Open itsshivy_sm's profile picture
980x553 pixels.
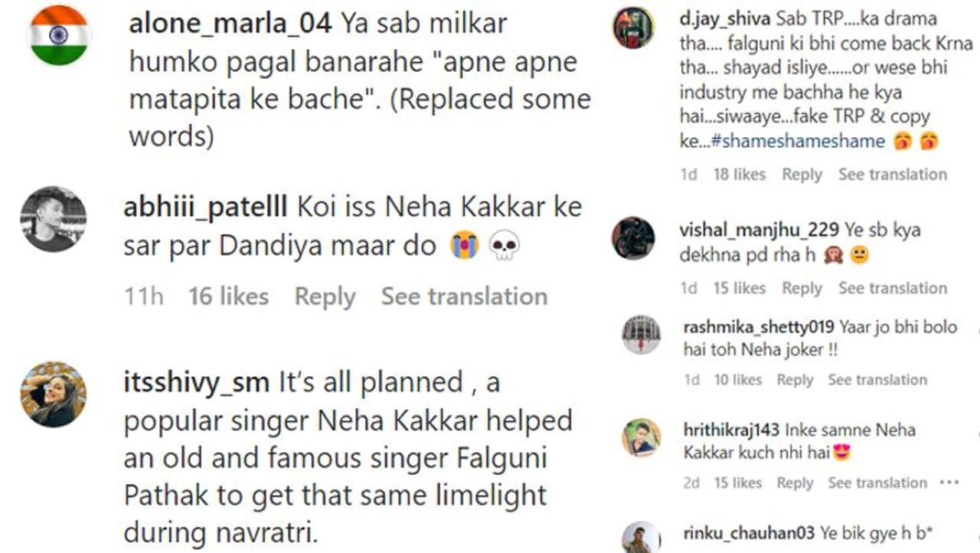tap(53, 394)
